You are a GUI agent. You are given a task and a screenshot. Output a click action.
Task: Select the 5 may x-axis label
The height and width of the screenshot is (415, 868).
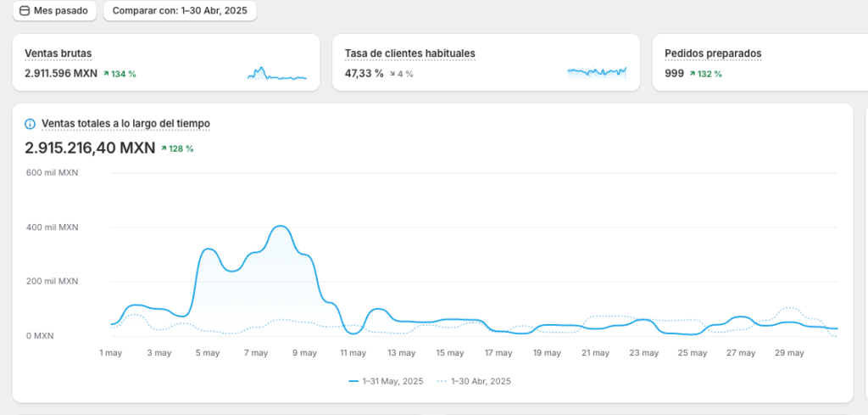(x=209, y=352)
